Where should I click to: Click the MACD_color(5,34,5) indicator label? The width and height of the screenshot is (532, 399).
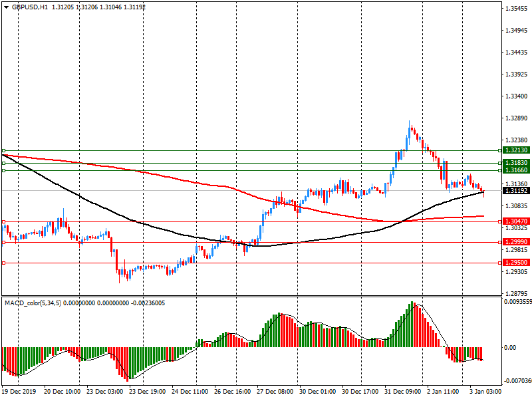pyautogui.click(x=33, y=303)
